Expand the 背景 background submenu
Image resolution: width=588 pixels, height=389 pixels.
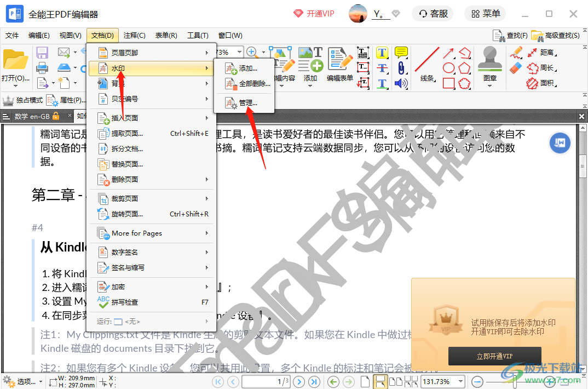151,83
